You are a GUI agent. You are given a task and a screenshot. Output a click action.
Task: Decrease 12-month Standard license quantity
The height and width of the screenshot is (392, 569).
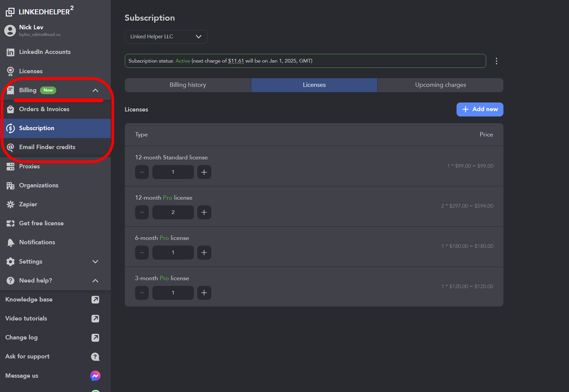142,172
